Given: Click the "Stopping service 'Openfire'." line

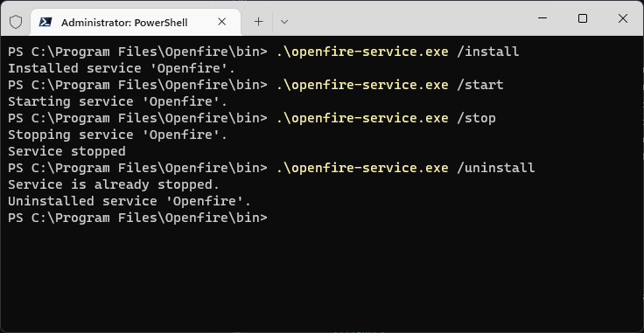Looking at the screenshot, I should pos(117,135).
